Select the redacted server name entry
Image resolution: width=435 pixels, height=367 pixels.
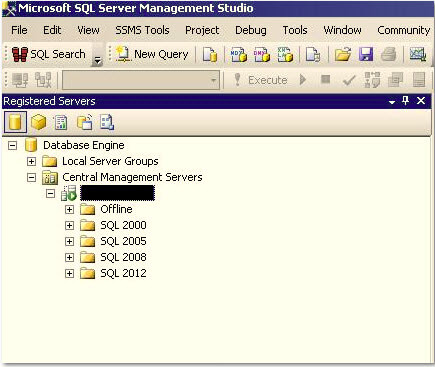click(x=117, y=193)
